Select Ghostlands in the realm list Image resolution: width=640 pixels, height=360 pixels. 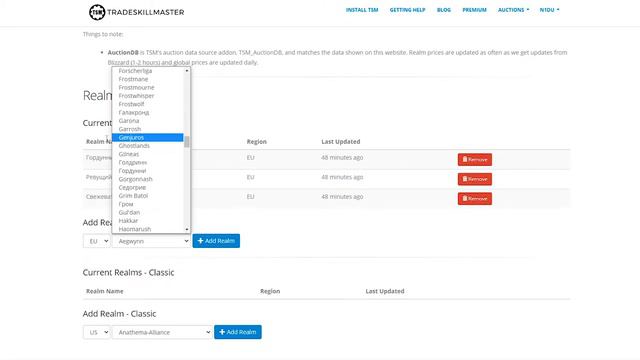(147, 146)
